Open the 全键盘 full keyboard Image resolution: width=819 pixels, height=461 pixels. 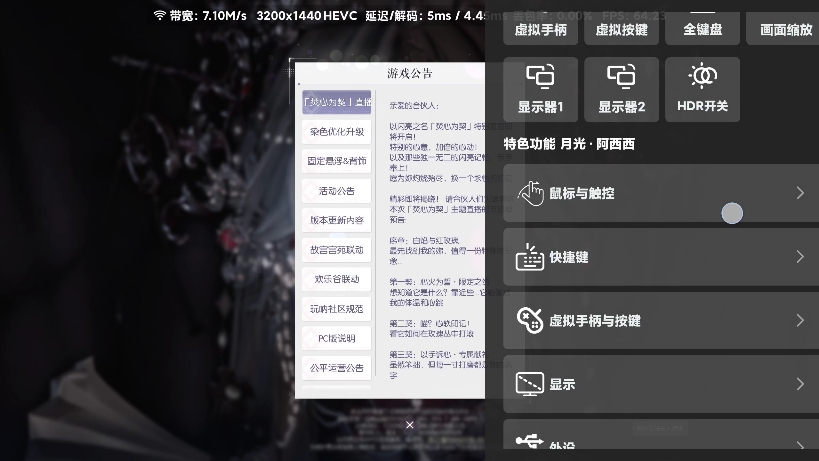[703, 30]
